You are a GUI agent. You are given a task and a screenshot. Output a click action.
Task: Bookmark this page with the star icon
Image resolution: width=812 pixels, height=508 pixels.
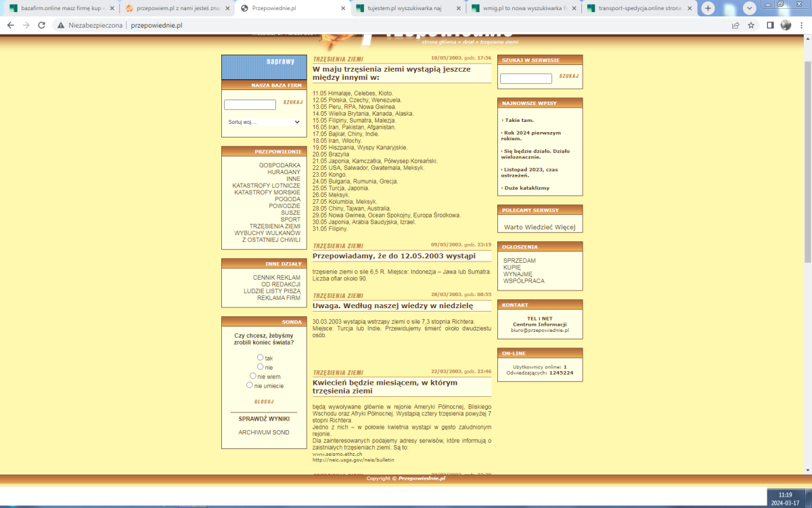tap(751, 25)
